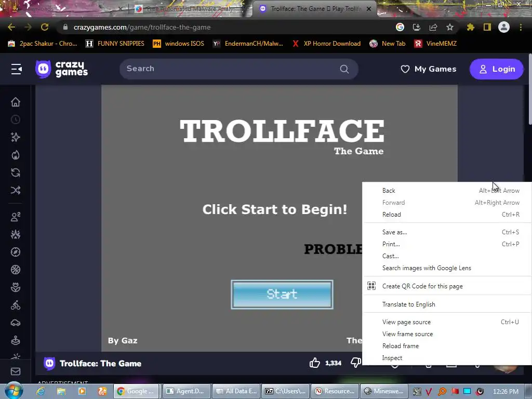Dislike the game with thumbs down icon
This screenshot has width=532, height=399.
point(355,363)
